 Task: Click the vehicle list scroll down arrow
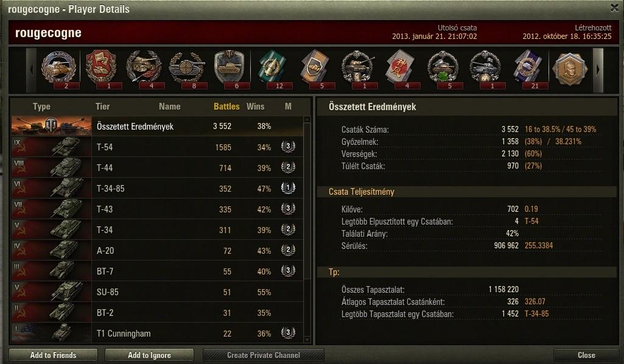[307, 340]
